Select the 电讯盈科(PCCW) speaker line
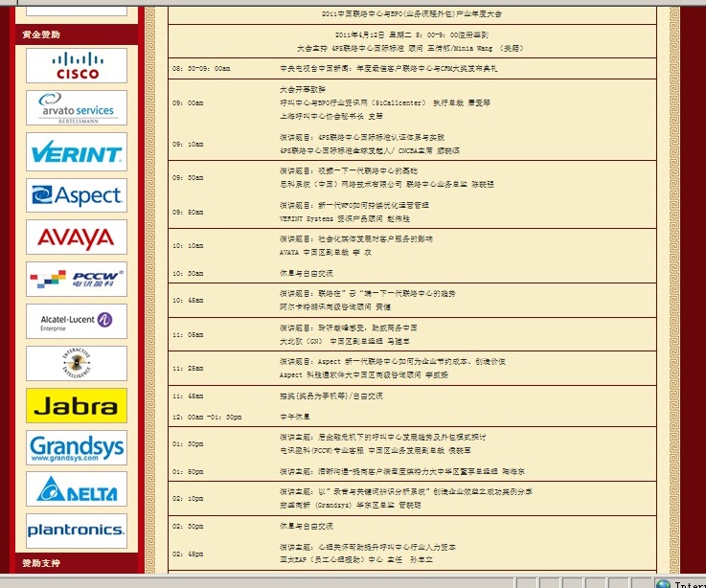This screenshot has width=706, height=588. coord(376,451)
